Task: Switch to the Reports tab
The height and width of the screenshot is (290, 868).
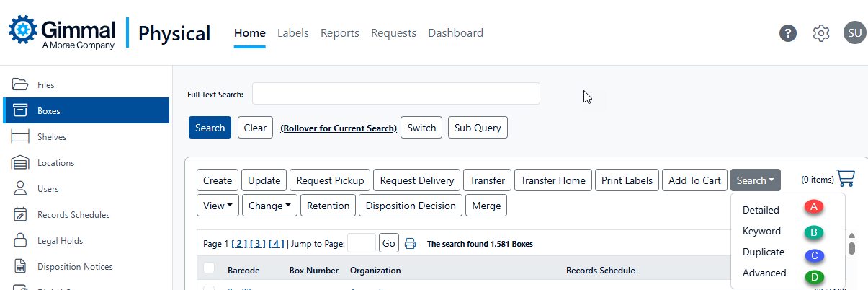Action: [x=340, y=33]
